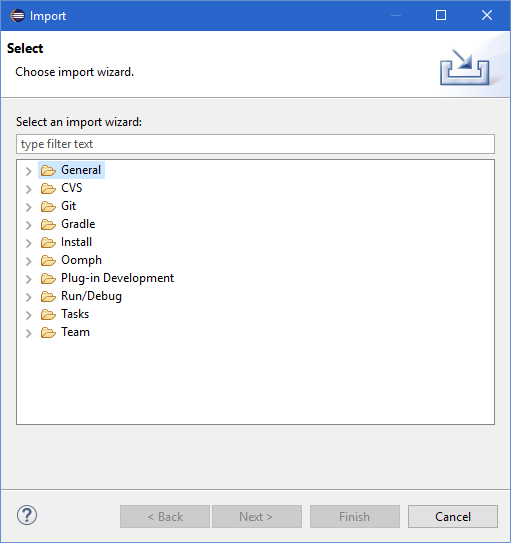Click the import wizard banner icon
The width and height of the screenshot is (511, 543).
465,67
